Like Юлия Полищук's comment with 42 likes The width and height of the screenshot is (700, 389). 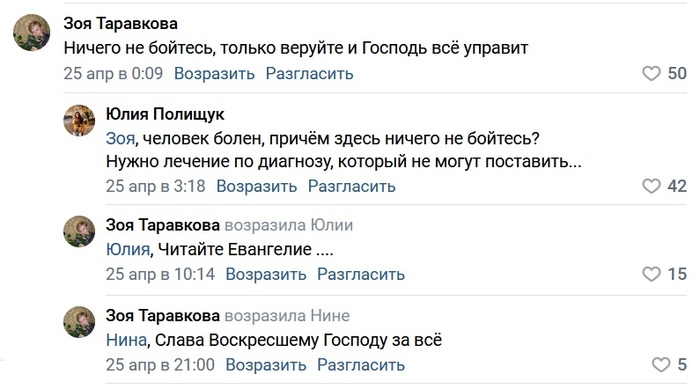click(651, 186)
